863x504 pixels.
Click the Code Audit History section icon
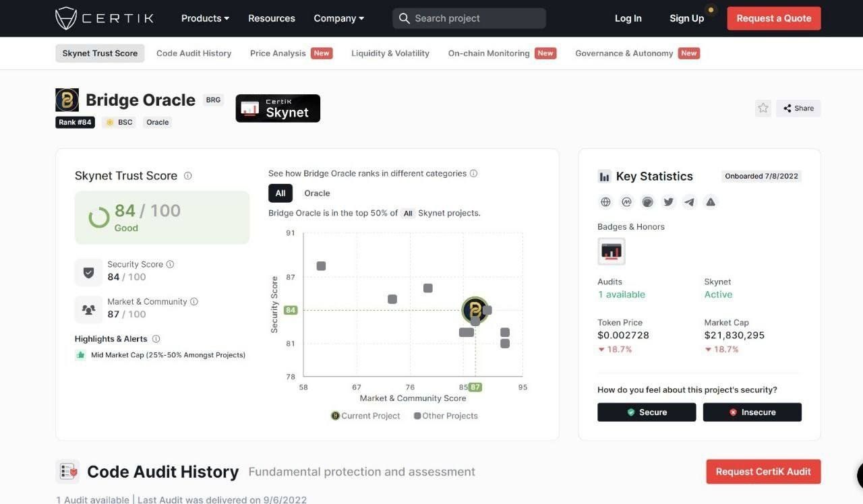click(67, 472)
